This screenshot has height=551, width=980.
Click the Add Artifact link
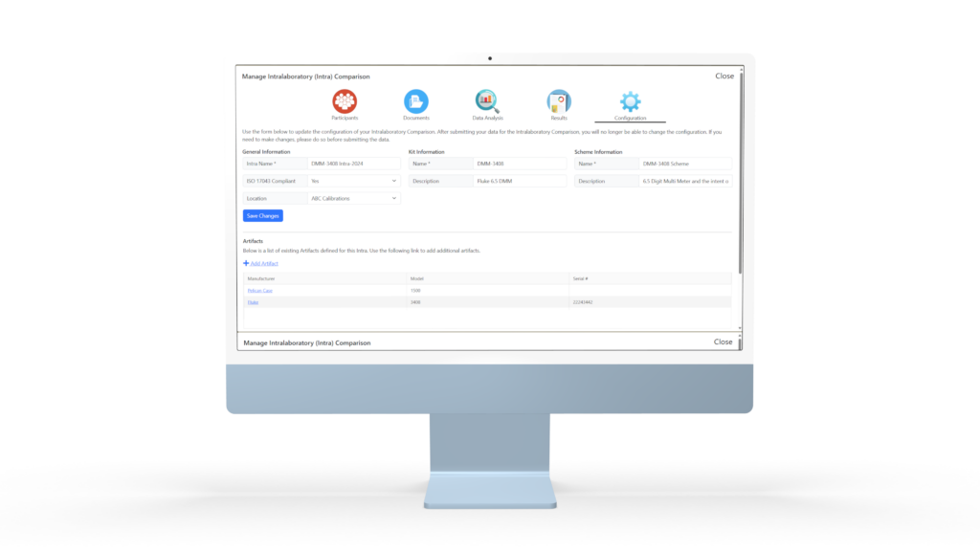click(x=264, y=263)
